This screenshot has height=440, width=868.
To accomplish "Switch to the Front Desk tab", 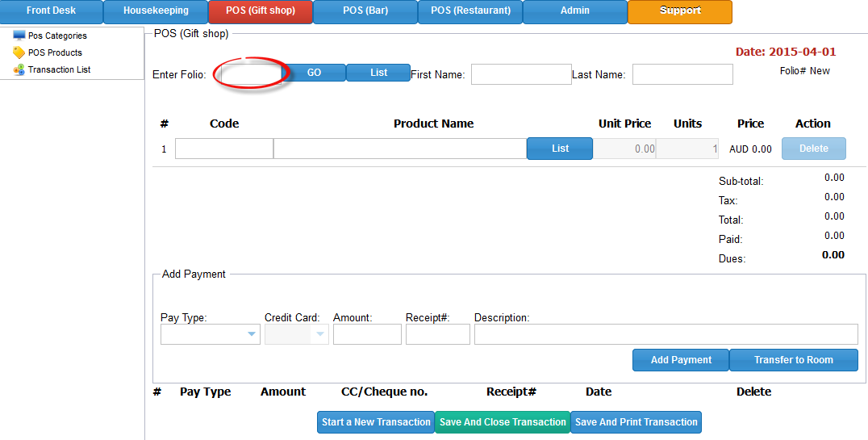I will point(52,11).
